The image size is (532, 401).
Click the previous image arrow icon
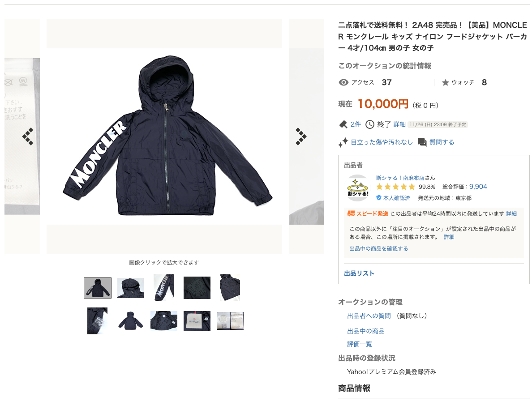28,137
